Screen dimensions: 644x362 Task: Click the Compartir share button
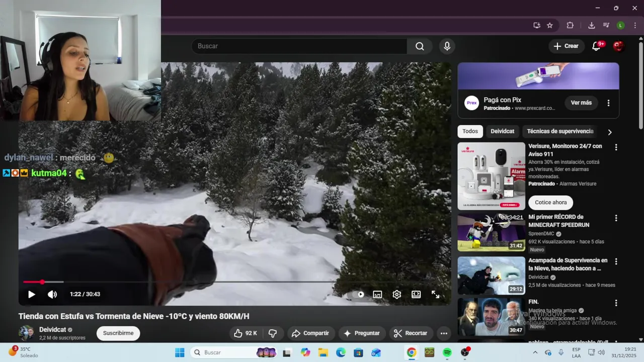(310, 333)
